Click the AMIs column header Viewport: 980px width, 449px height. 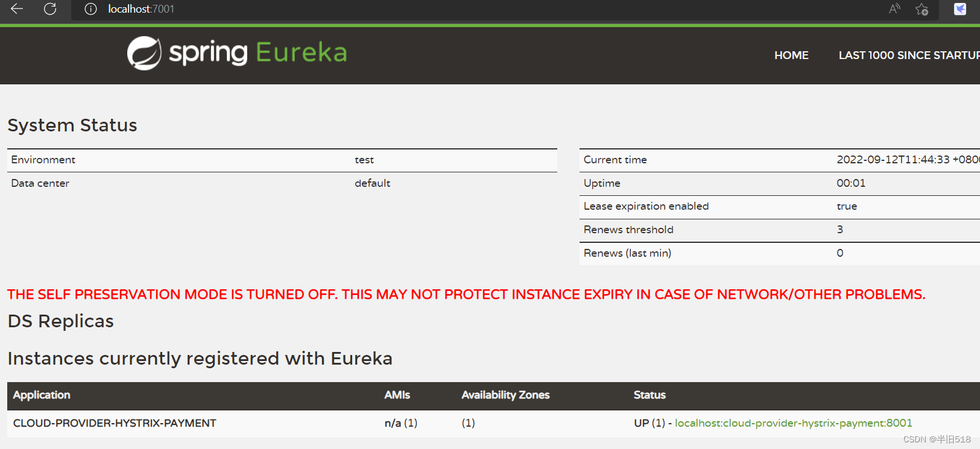coord(397,395)
